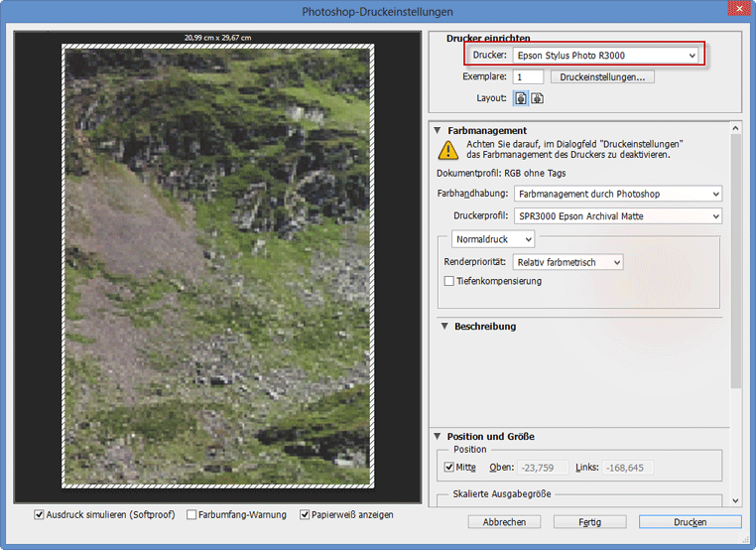Open the Druckerprofil dropdown
The width and height of the screenshot is (756, 550).
[x=618, y=216]
